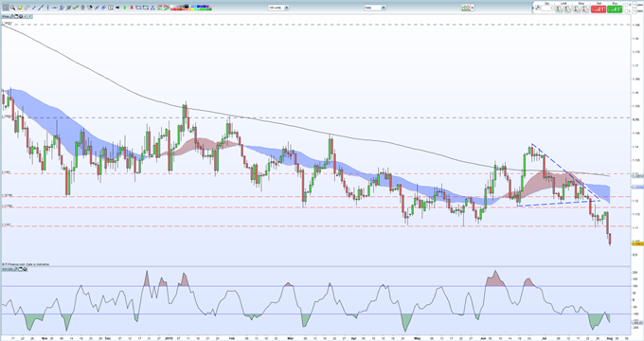Click the red down arrow marker tool
This screenshot has width=644, height=341.
(x=132, y=8)
